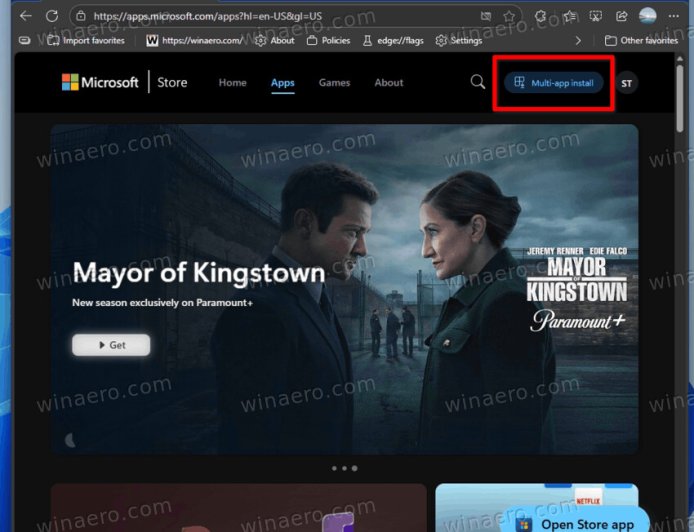Click the favorites star in address bar
This screenshot has width=694, height=532.
pyautogui.click(x=509, y=16)
